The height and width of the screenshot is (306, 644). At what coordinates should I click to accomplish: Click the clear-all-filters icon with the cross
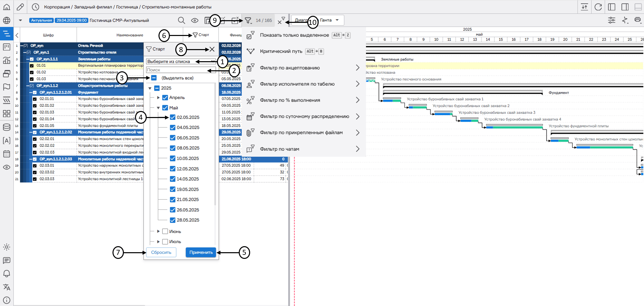(x=281, y=21)
